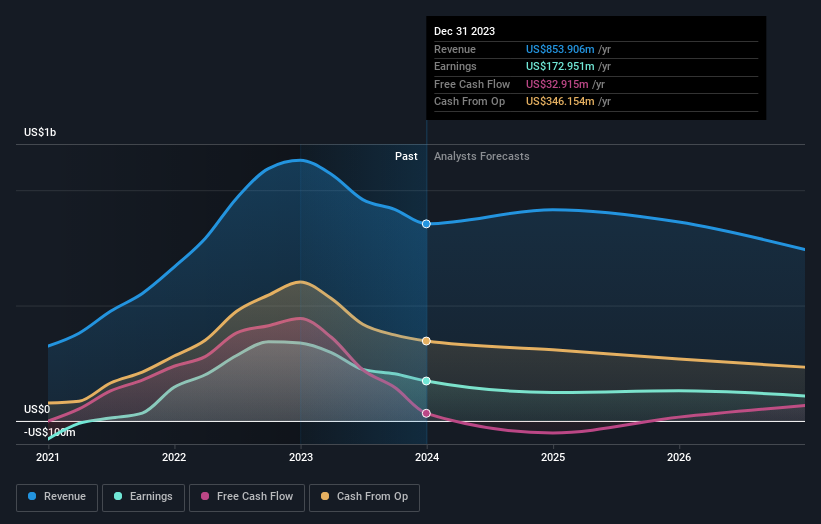
Task: Click the Past label on chart
Action: 406,157
